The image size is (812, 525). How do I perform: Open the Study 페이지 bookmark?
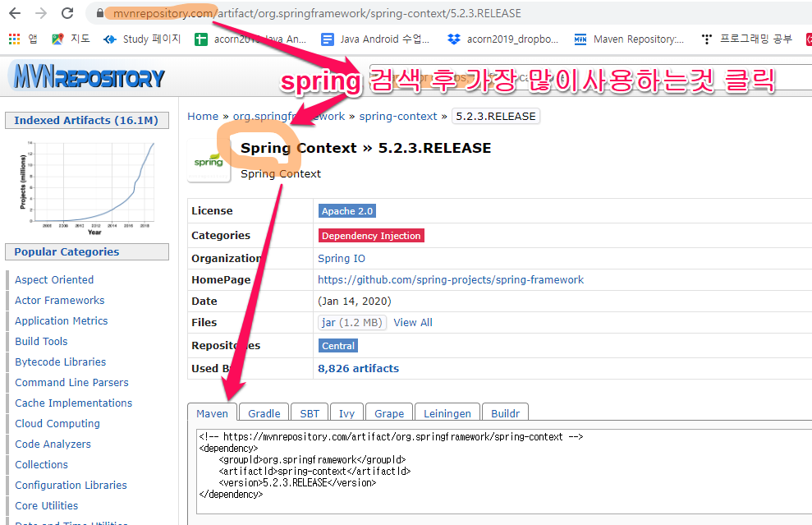point(142,39)
